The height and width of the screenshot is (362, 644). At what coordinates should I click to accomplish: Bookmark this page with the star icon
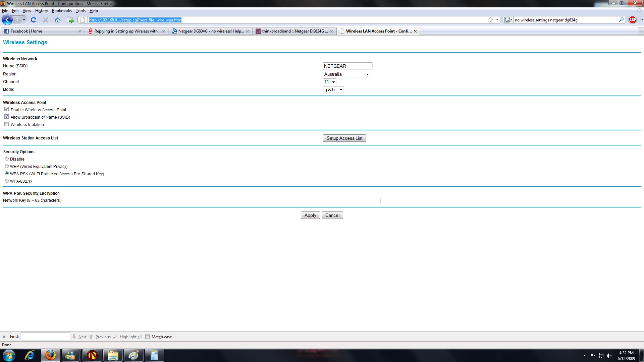[490, 20]
